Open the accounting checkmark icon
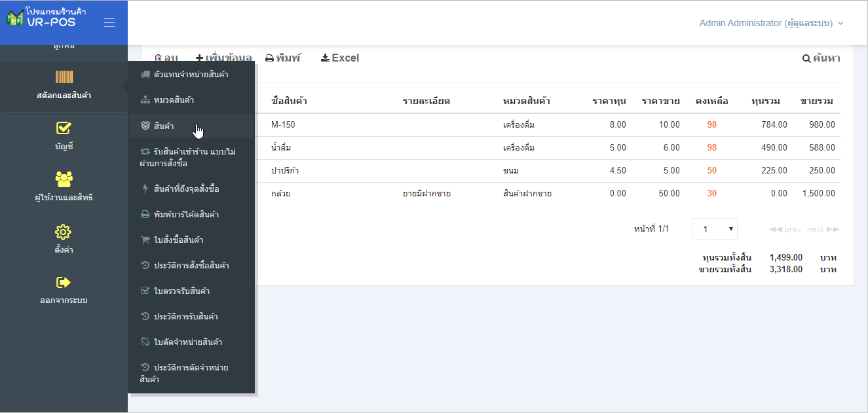Screen dimensions: 868x413 point(64,128)
